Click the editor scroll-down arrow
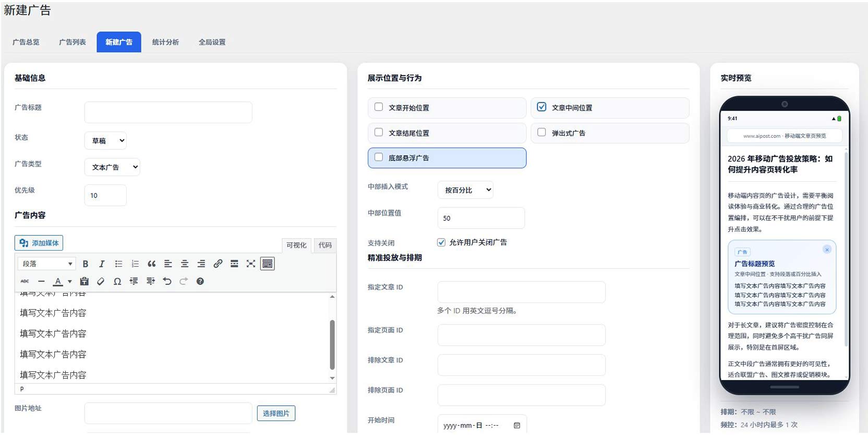 (x=332, y=378)
